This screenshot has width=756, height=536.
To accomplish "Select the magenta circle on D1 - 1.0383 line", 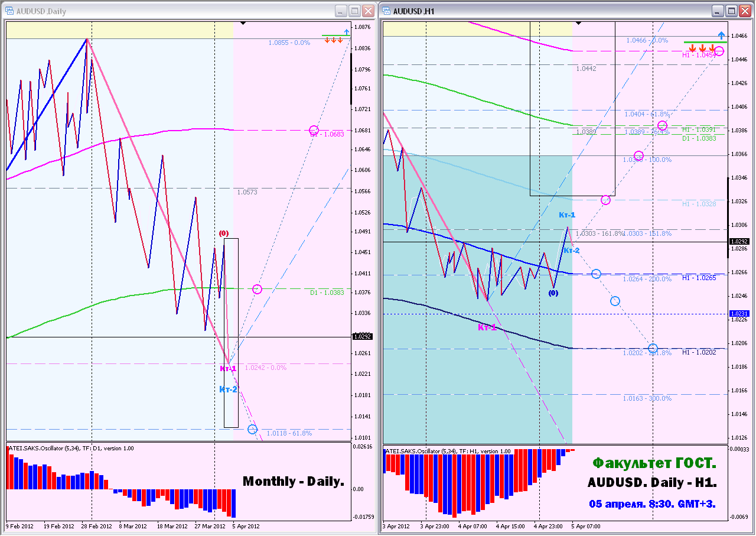I will click(x=257, y=289).
